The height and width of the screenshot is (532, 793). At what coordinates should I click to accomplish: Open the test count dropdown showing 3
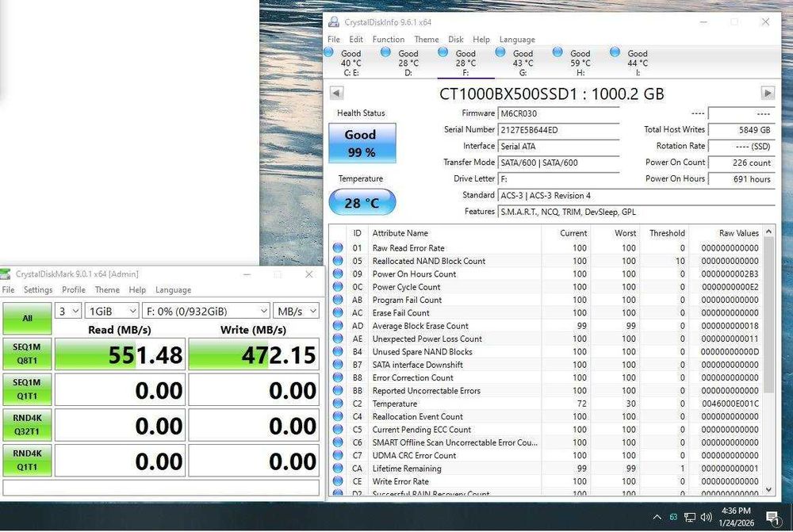tap(67, 311)
